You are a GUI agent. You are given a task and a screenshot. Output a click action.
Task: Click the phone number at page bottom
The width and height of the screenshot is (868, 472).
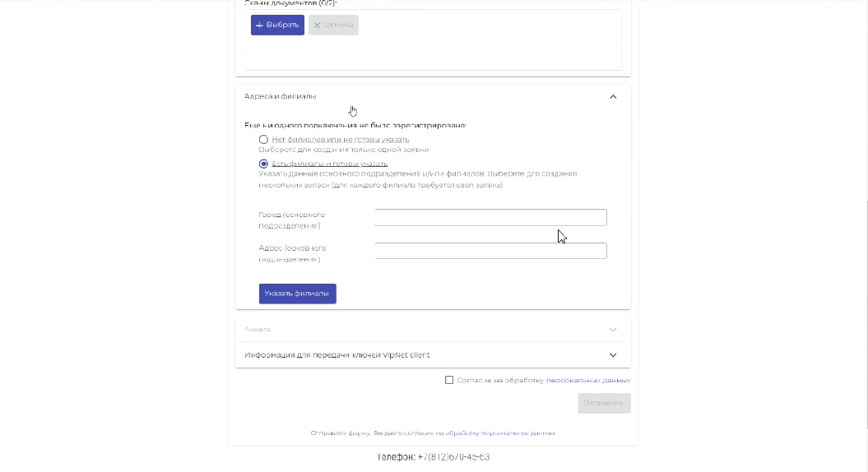[434, 457]
